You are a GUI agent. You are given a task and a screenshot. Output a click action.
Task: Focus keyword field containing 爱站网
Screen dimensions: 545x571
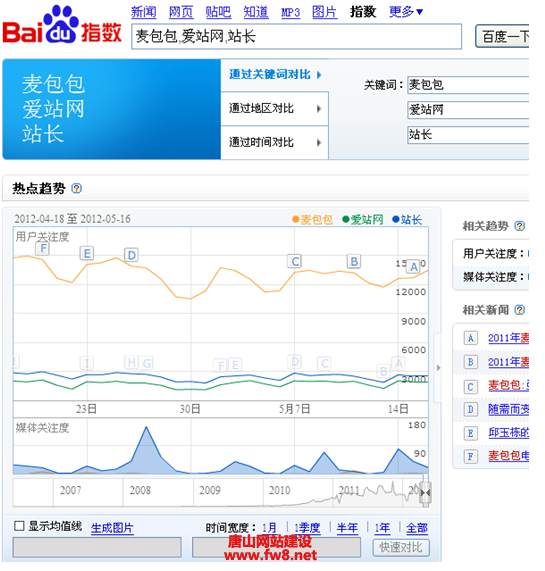tap(468, 110)
